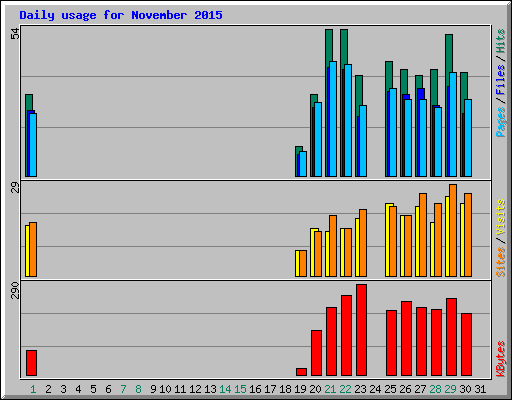Click the chart title 'Daily usage for November 2015'

tap(121, 15)
